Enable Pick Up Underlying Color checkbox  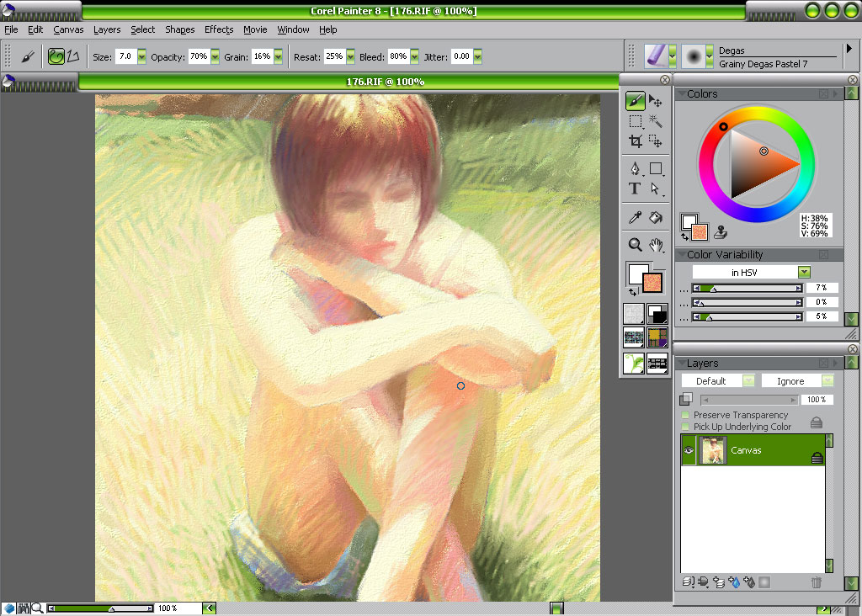pyautogui.click(x=685, y=427)
